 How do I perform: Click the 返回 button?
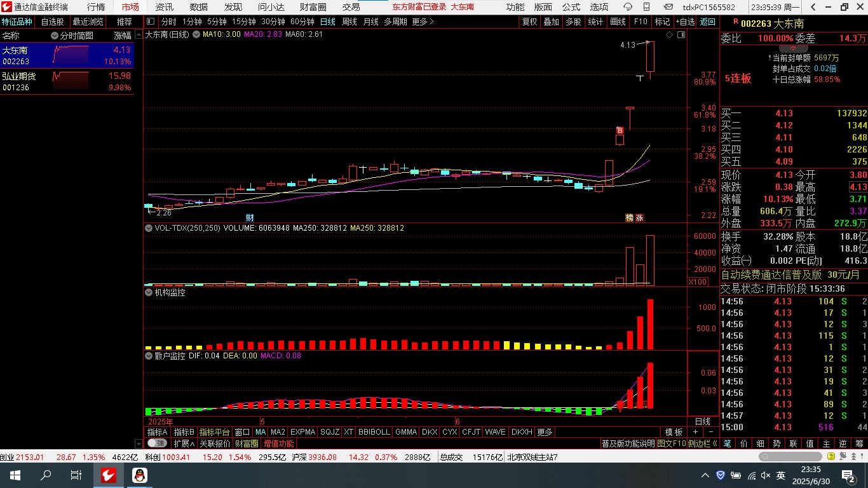point(707,22)
